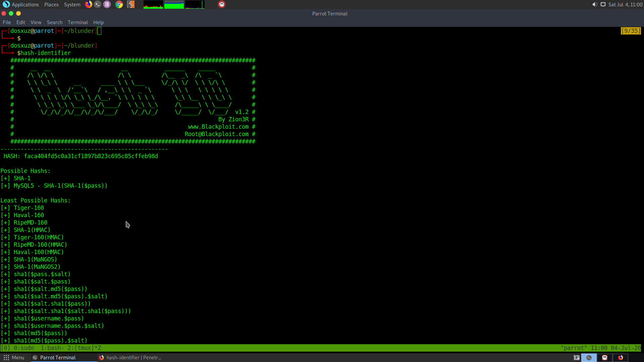Click the red ghost icon in top panel
The height and width of the screenshot is (362, 644).
[222, 4]
